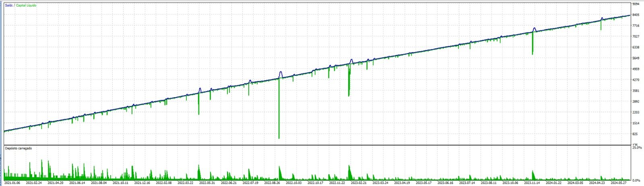Click the 2024.04.23 date label
The height and width of the screenshot is (186, 644).
coord(597,183)
